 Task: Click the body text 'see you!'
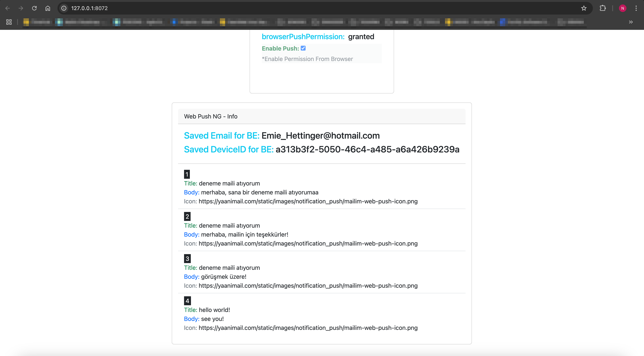(x=212, y=319)
